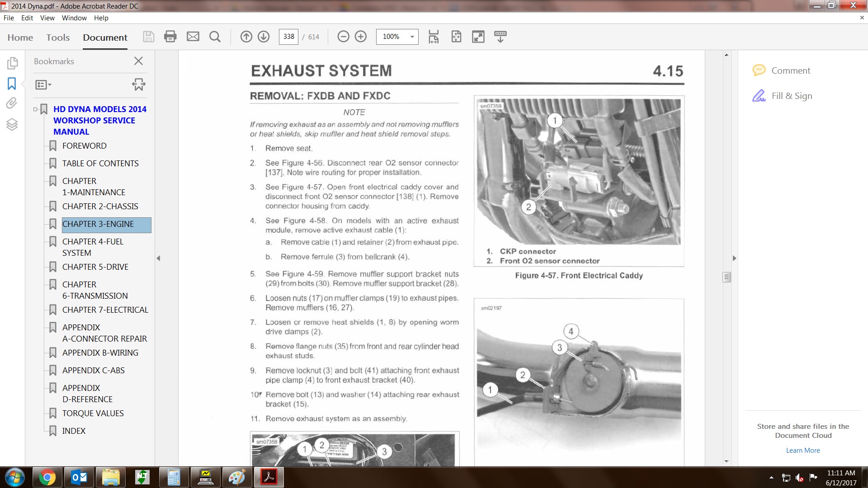Open the Attachments paperclip panel icon
This screenshot has height=488, width=868.
click(12, 103)
